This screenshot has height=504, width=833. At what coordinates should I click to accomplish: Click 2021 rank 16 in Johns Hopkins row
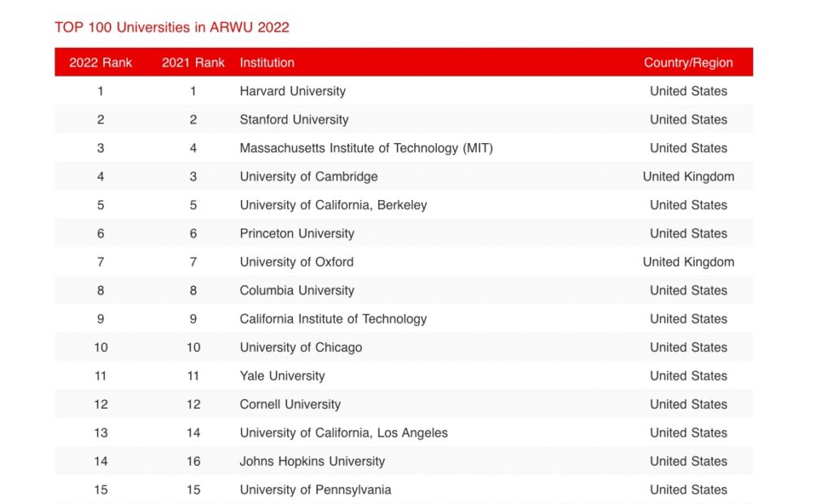[194, 462]
